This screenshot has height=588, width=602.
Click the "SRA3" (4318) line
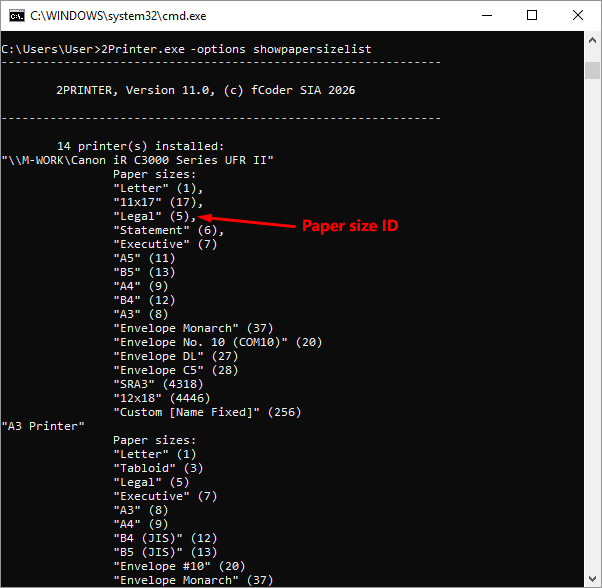pos(158,385)
